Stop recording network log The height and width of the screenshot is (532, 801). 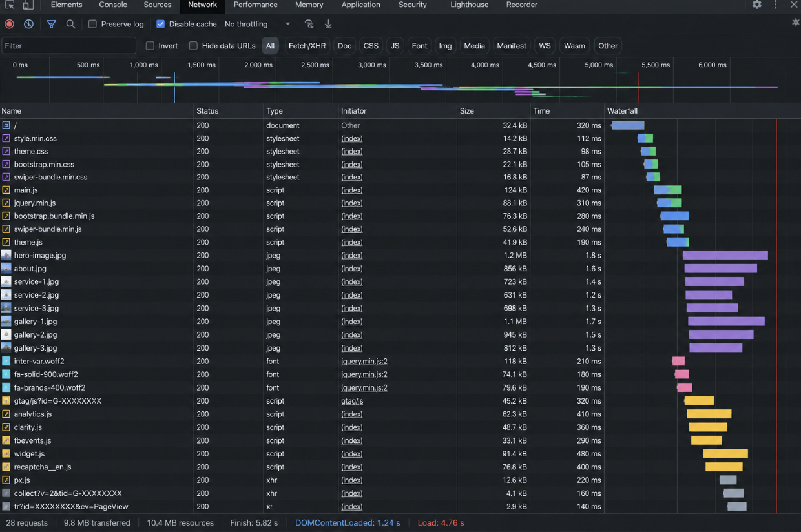(9, 24)
